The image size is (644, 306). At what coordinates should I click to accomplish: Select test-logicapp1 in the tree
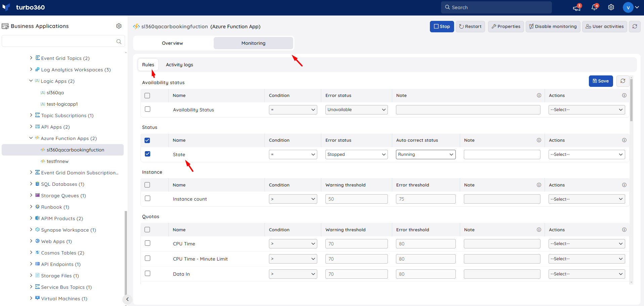pyautogui.click(x=62, y=104)
